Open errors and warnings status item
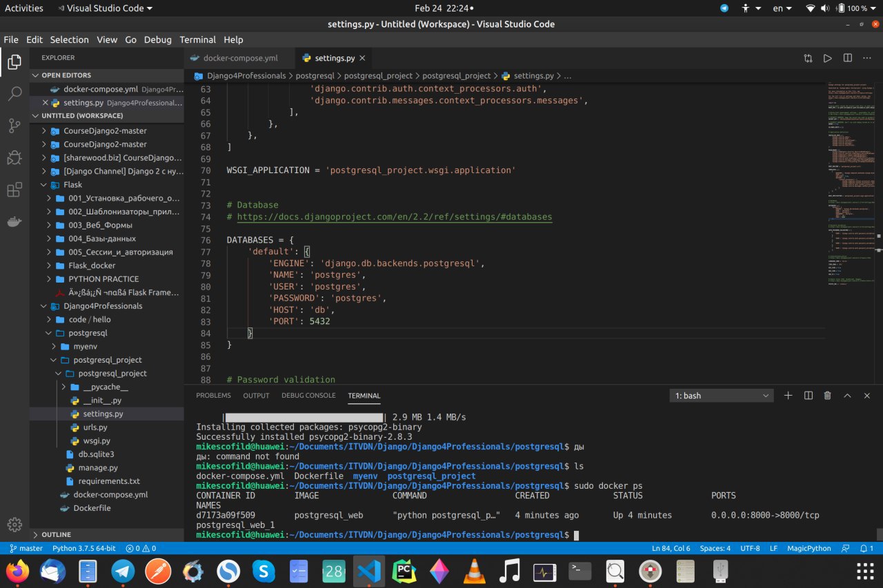Viewport: 883px width, 588px height. [141, 549]
